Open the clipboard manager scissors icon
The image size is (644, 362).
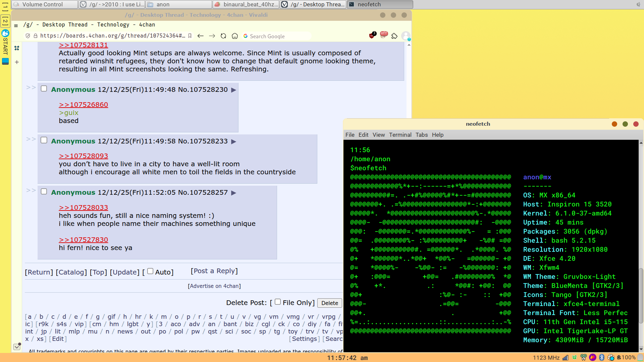[584, 357]
